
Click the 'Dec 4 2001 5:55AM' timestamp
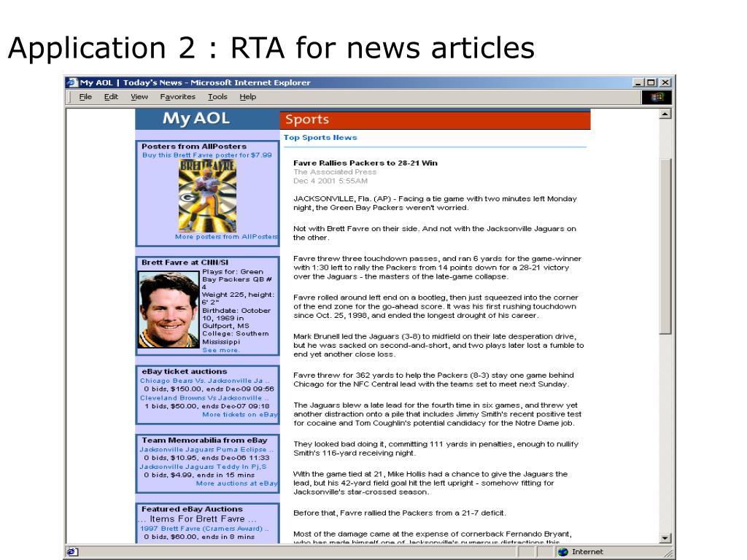point(330,181)
